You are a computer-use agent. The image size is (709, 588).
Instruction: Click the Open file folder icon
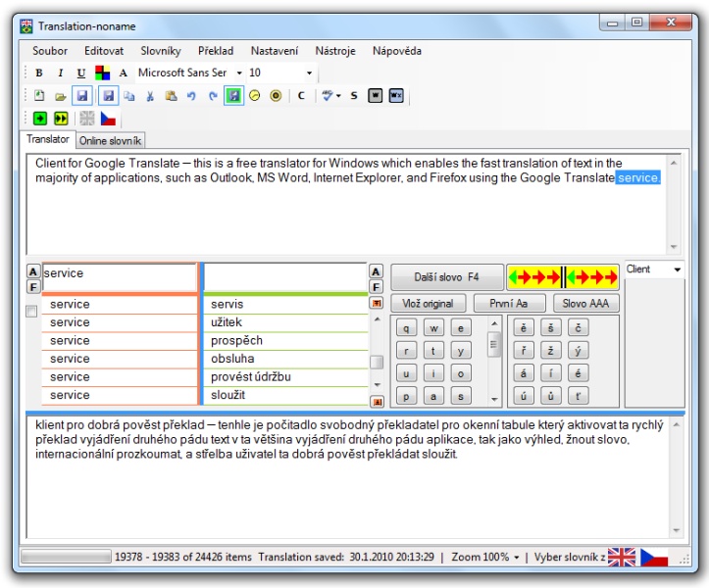point(61,96)
